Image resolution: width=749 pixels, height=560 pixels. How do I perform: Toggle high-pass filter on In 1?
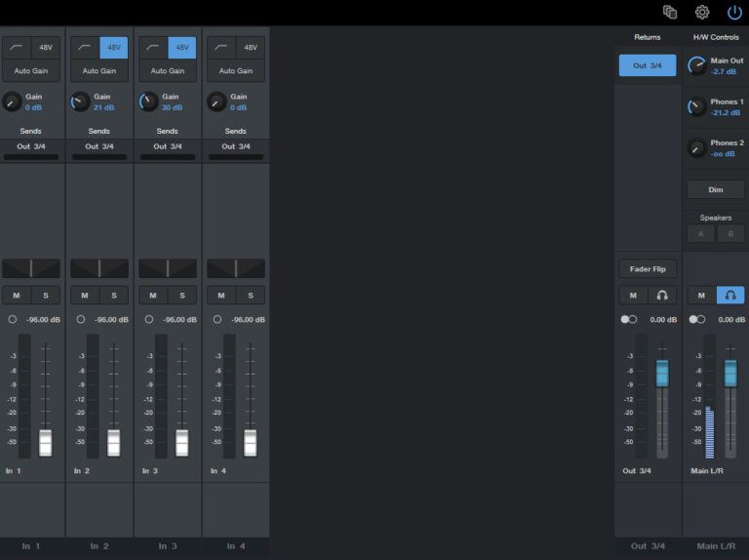pyautogui.click(x=18, y=47)
